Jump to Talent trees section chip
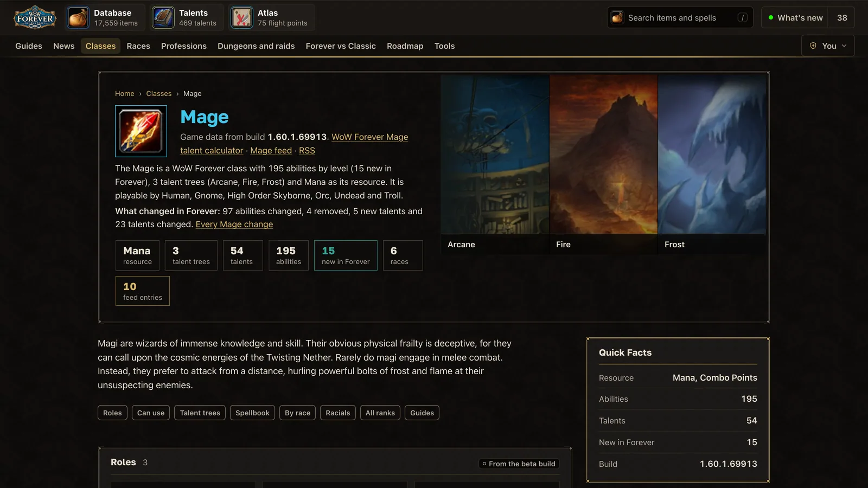 click(x=200, y=413)
